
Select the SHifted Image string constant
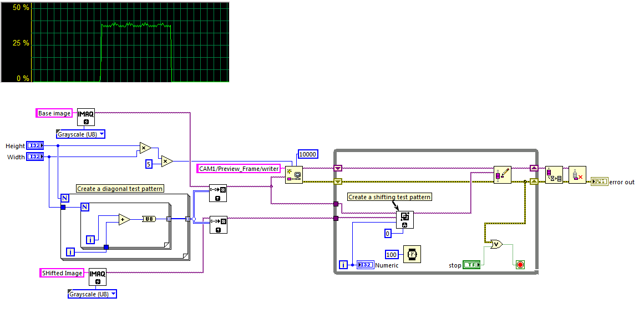point(62,273)
